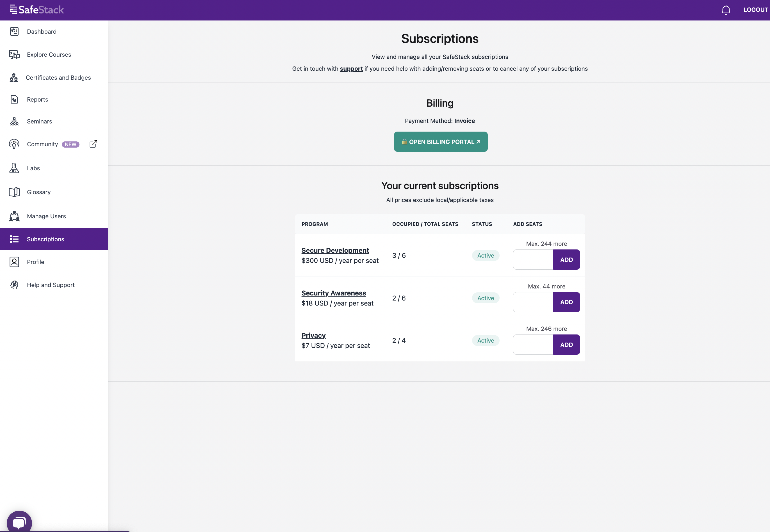The height and width of the screenshot is (532, 770).
Task: Click the Dashboard sidebar icon
Action: tap(14, 31)
